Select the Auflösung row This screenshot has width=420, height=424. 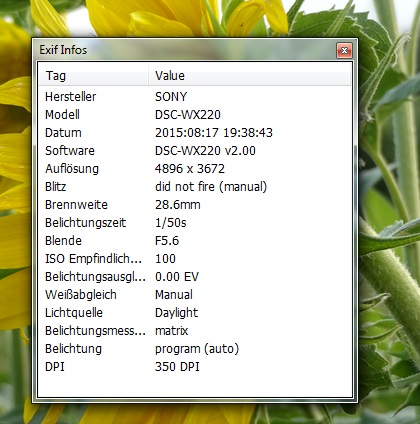[195, 169]
